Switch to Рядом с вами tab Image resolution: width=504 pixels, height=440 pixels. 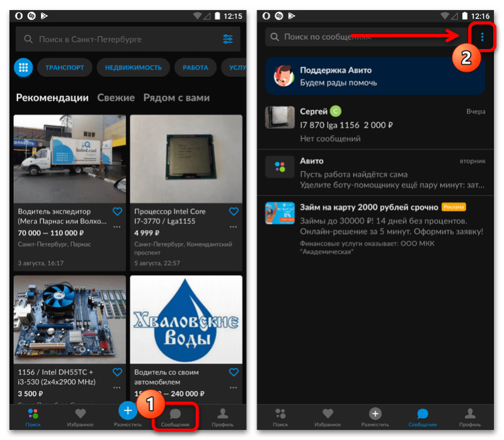pos(176,98)
